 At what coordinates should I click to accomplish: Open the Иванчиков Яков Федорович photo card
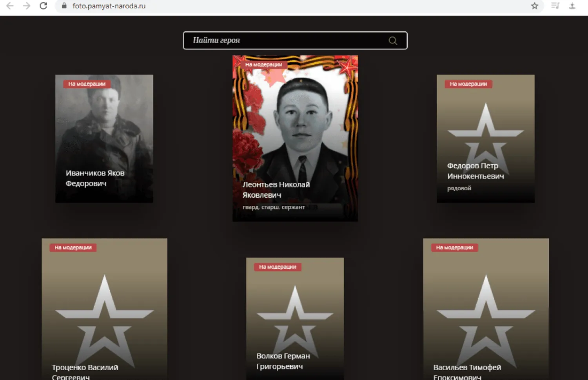(x=104, y=139)
